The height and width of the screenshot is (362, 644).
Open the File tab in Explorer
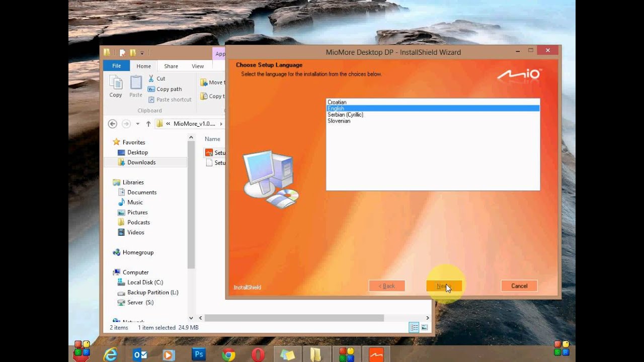(x=117, y=66)
